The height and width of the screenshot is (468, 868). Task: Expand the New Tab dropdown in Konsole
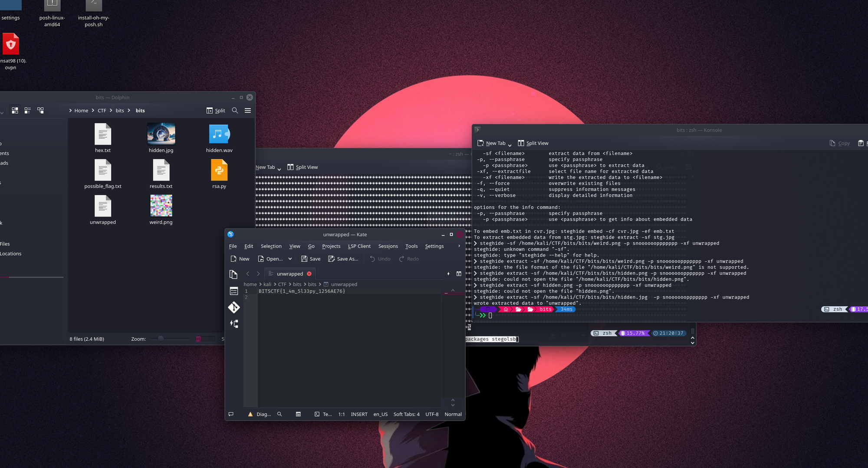[x=510, y=144]
